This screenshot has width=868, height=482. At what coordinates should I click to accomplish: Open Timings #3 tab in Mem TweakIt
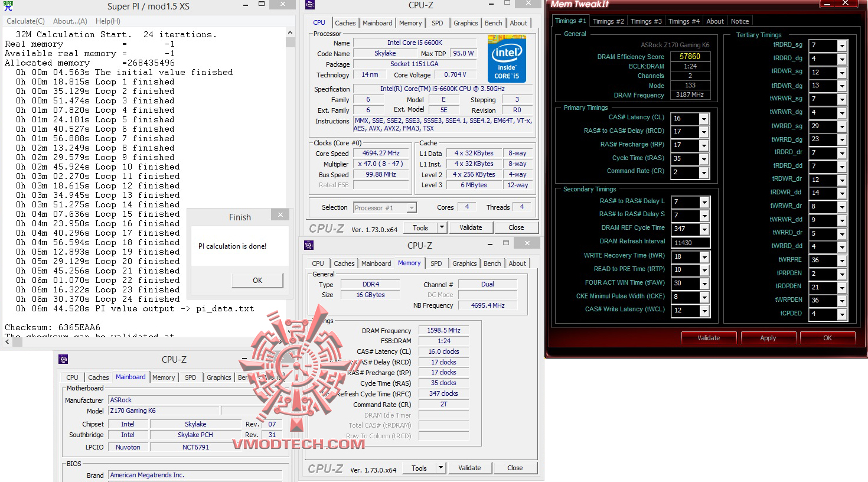(x=646, y=21)
